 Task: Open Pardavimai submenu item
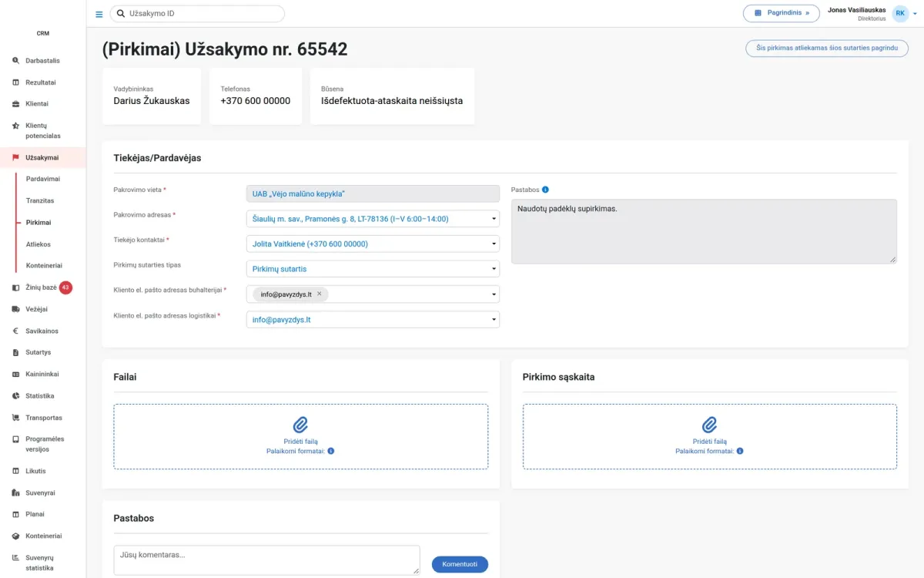point(43,179)
